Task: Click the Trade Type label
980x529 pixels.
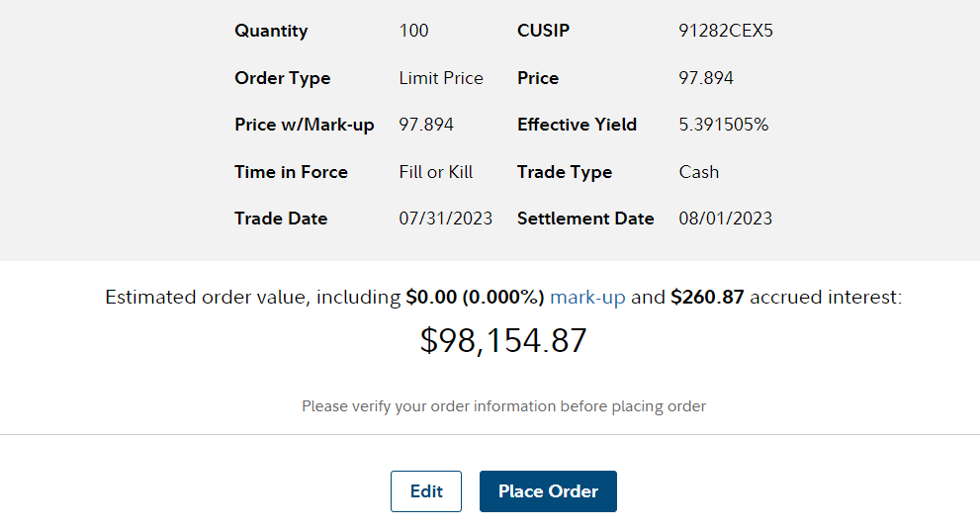Action: point(564,172)
